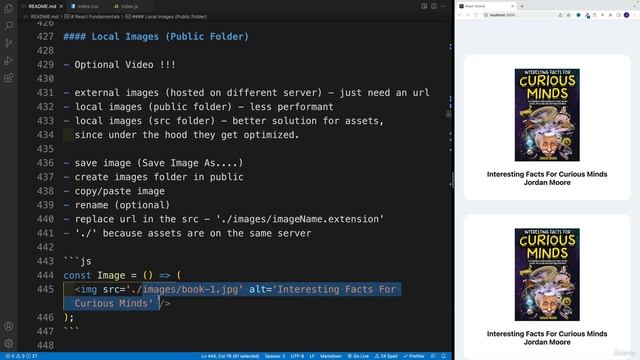Open notifications bell in status bar
Viewport: 640px width, 360px height.
444,356
